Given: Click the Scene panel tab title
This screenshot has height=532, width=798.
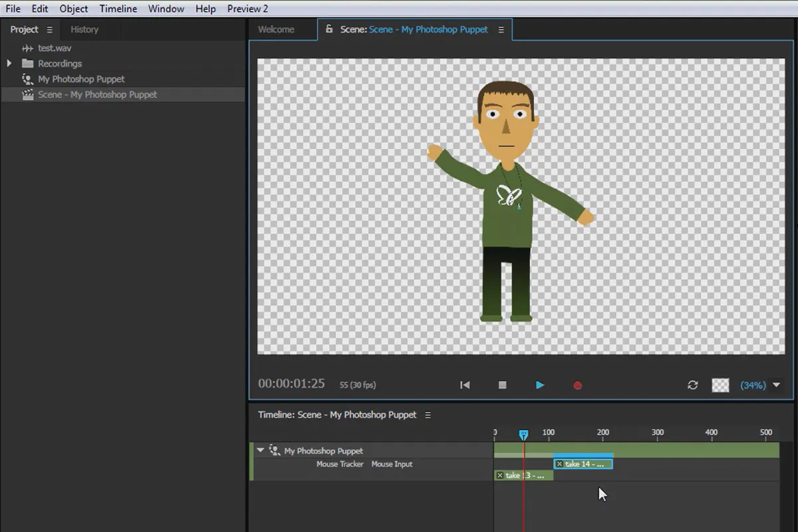Looking at the screenshot, I should (414, 29).
